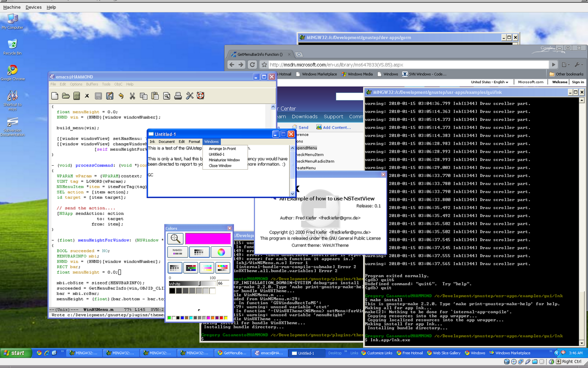Click the Add Content link on MSDN page
The image size is (588, 368).
(334, 127)
